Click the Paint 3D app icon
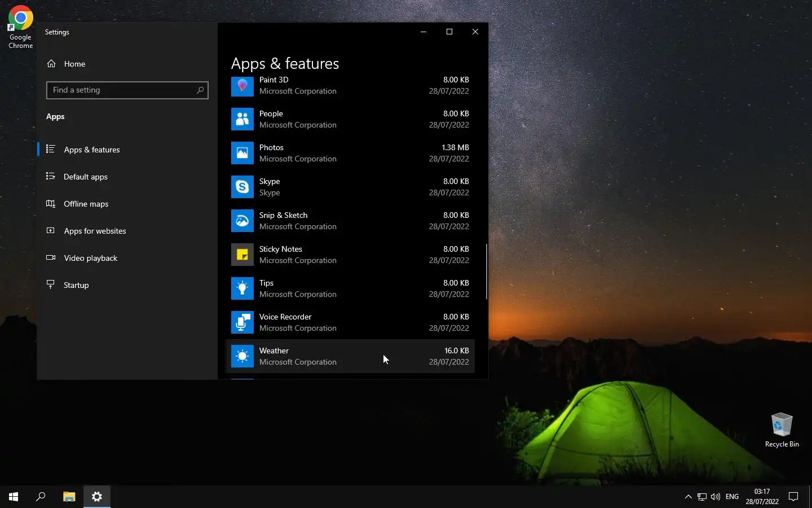 [242, 86]
